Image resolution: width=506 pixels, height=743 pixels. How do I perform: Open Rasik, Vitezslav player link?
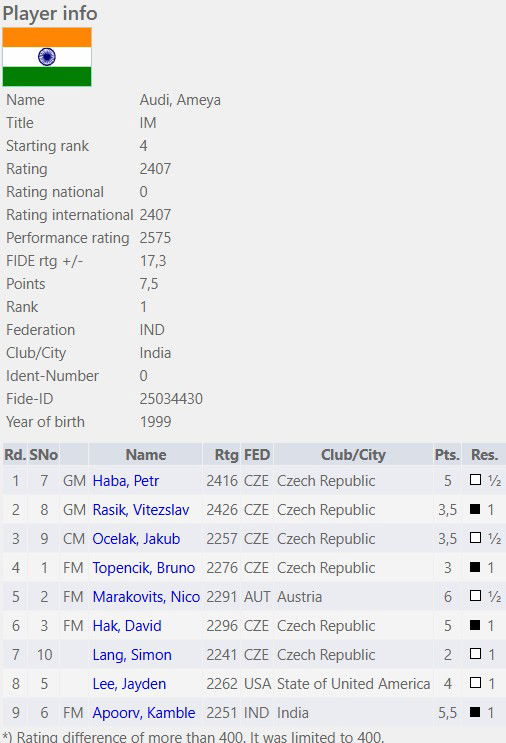click(x=141, y=510)
